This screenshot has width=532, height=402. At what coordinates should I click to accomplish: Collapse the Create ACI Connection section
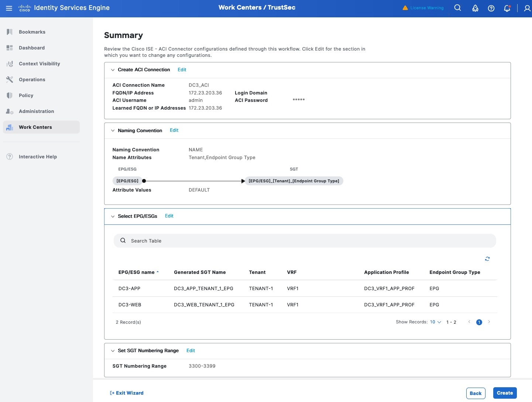tap(113, 70)
